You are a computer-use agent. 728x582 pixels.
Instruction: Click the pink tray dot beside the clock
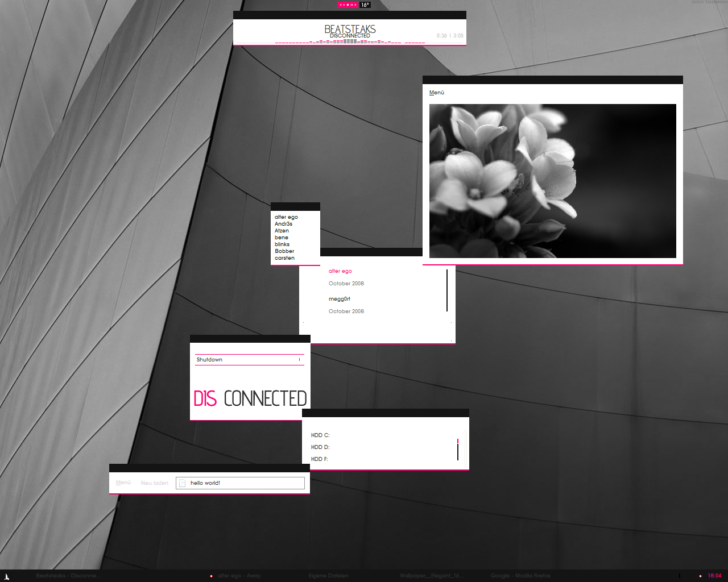pyautogui.click(x=700, y=576)
